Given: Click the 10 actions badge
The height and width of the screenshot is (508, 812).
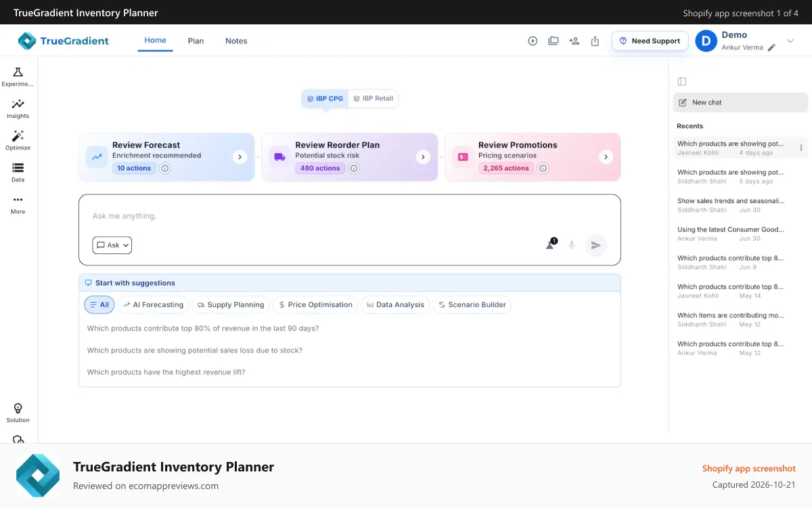Looking at the screenshot, I should coord(134,168).
